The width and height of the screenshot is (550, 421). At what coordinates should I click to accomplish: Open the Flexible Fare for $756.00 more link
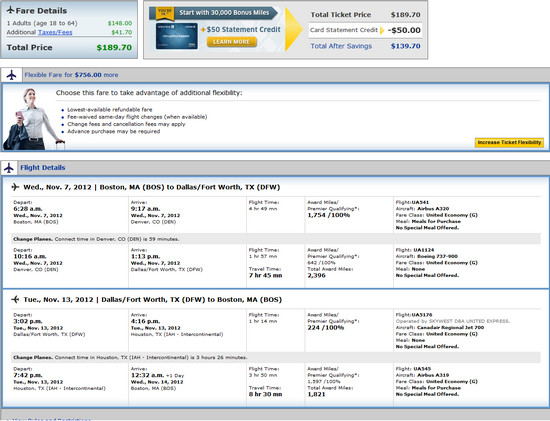[x=71, y=75]
